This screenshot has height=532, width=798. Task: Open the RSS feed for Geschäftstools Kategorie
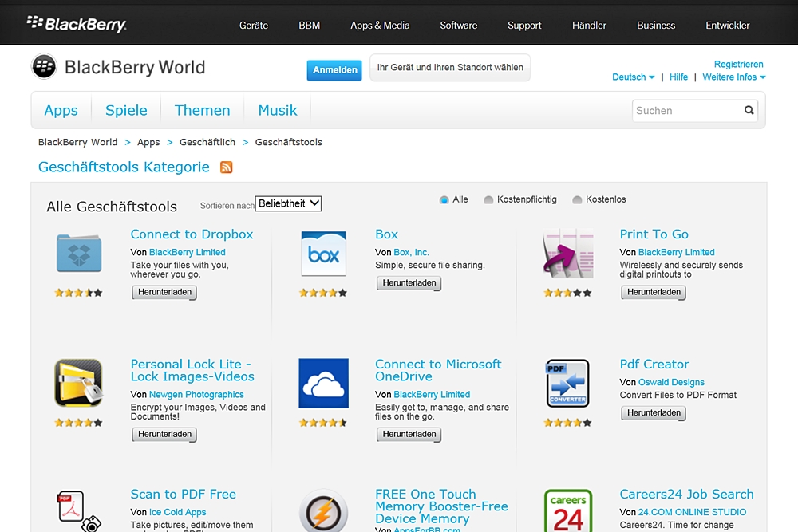[x=227, y=167]
